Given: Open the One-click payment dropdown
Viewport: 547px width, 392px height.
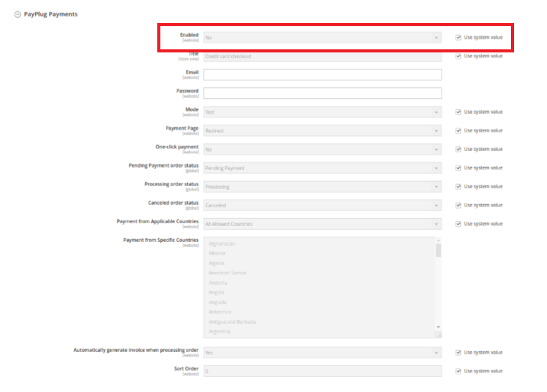Looking at the screenshot, I should coord(323,149).
